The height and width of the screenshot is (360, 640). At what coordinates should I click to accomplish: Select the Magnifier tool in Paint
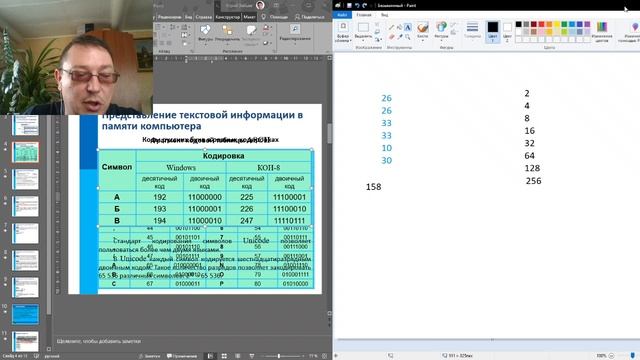point(407,37)
